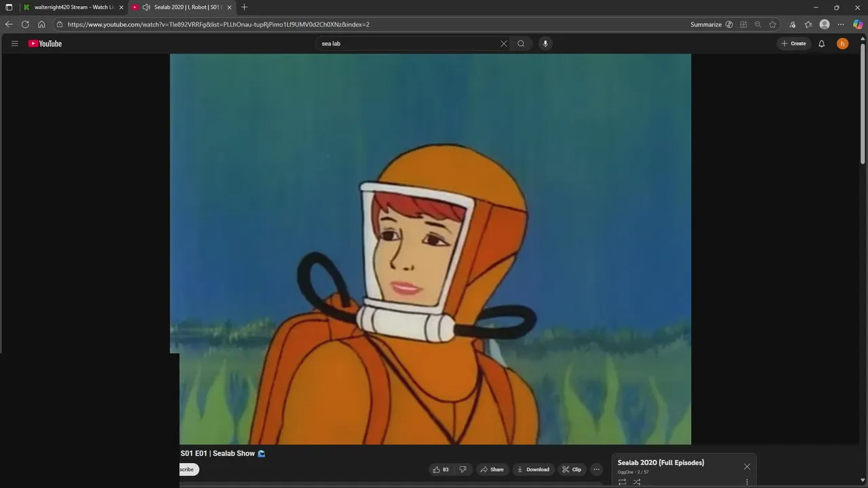Open media/music control icon in toolbar

(792, 24)
